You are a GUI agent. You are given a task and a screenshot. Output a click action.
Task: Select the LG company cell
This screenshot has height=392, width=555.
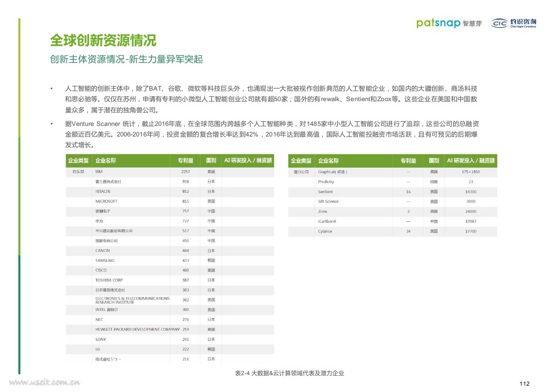click(98, 349)
